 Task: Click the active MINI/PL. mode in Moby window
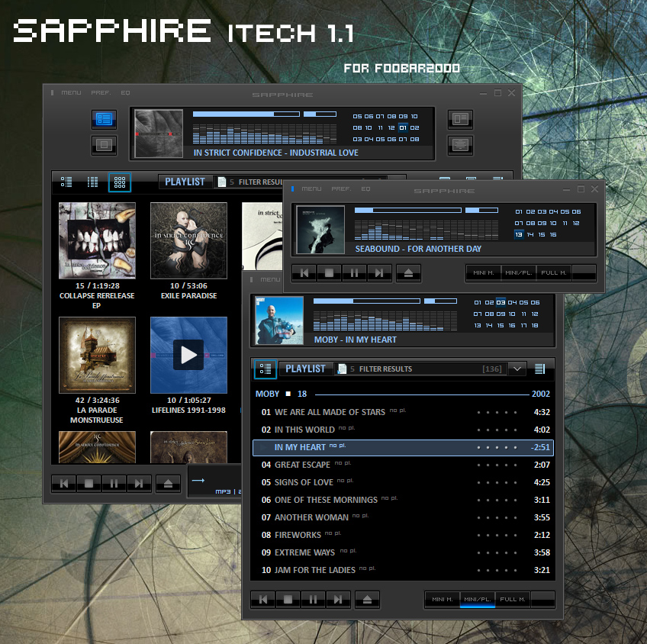(x=478, y=600)
